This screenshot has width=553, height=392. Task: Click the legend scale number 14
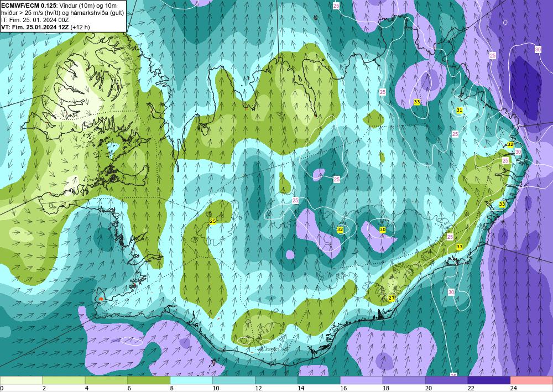(x=301, y=389)
